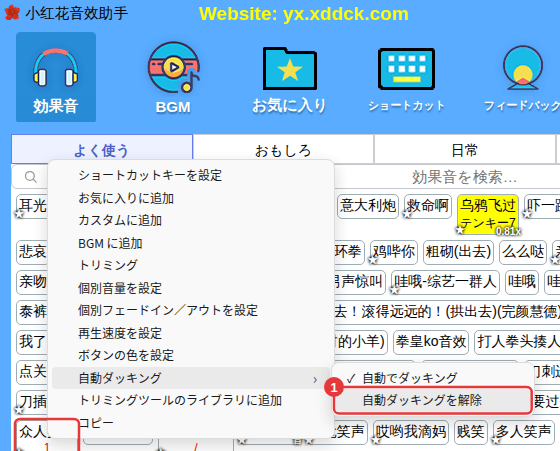
Task: Click the star on 耳光 button
Action: point(19,215)
